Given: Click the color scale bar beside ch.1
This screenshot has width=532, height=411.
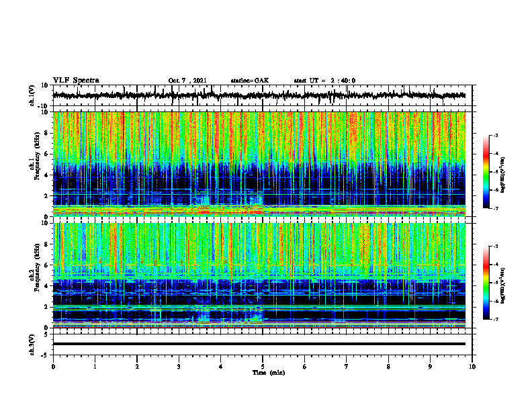Looking at the screenshot, I should (486, 172).
